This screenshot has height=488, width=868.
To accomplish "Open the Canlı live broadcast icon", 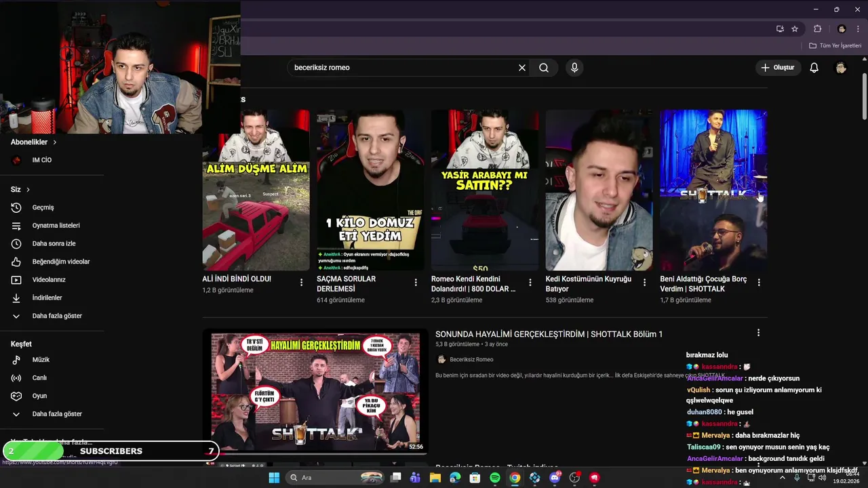I will pos(16,378).
